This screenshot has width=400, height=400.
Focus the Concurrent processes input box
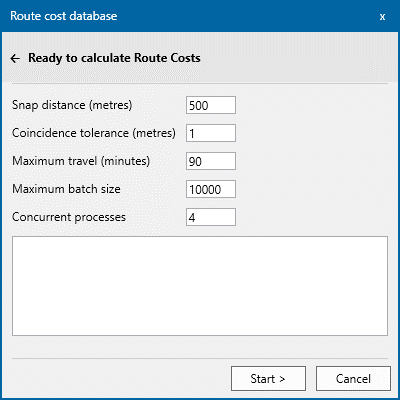(211, 217)
